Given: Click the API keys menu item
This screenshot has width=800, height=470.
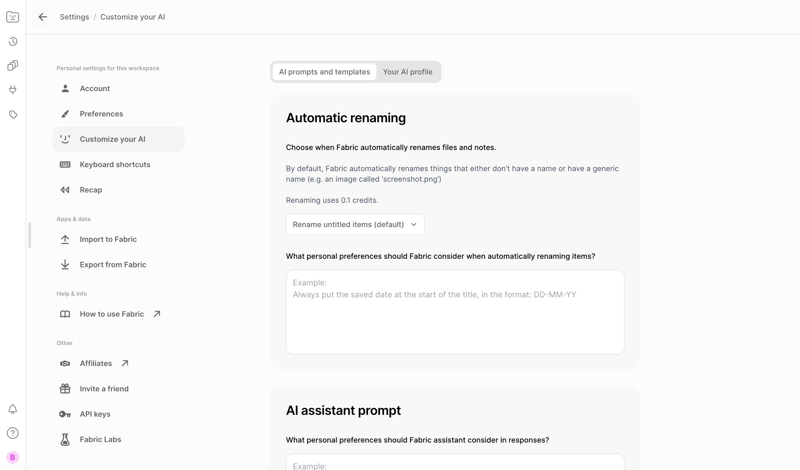Looking at the screenshot, I should (x=95, y=414).
